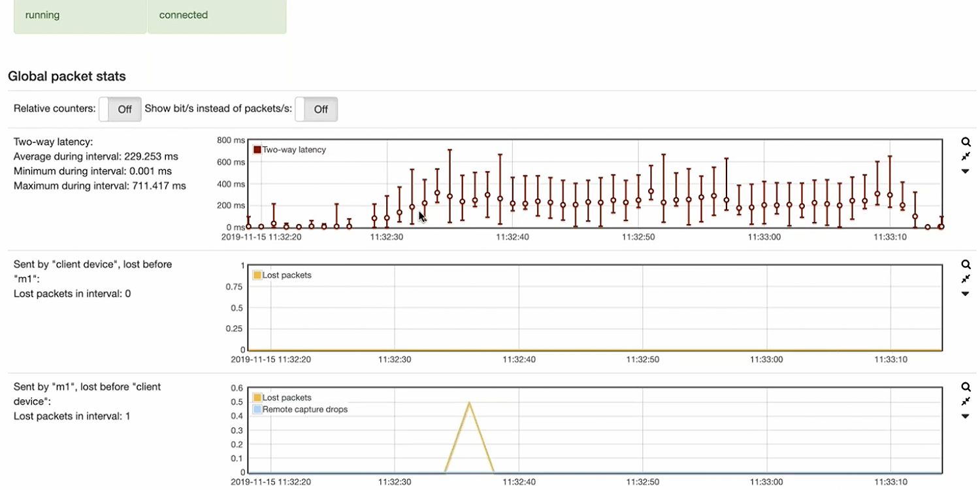Open the dropdown caret beside the latency chart

click(x=966, y=171)
